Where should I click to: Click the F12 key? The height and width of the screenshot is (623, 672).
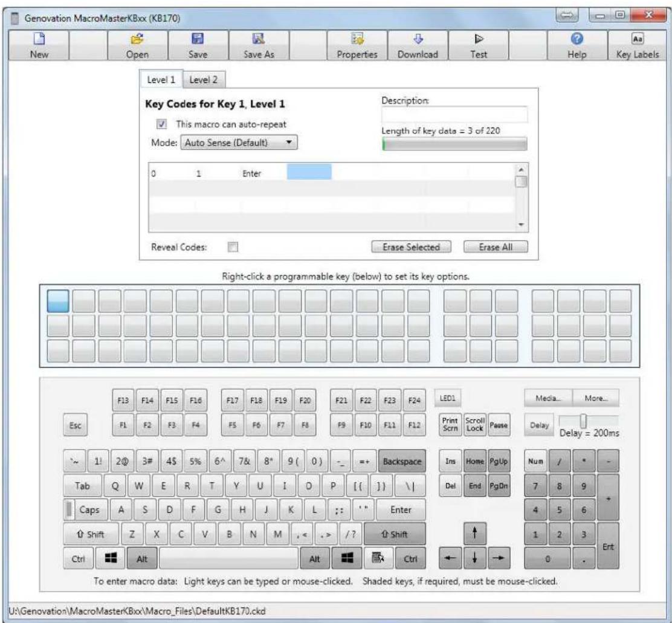[414, 425]
